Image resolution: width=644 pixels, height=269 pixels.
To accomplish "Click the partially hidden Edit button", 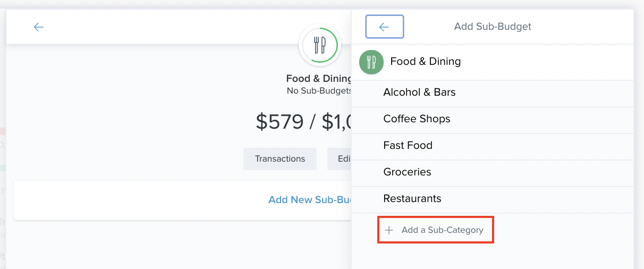I will (340, 159).
